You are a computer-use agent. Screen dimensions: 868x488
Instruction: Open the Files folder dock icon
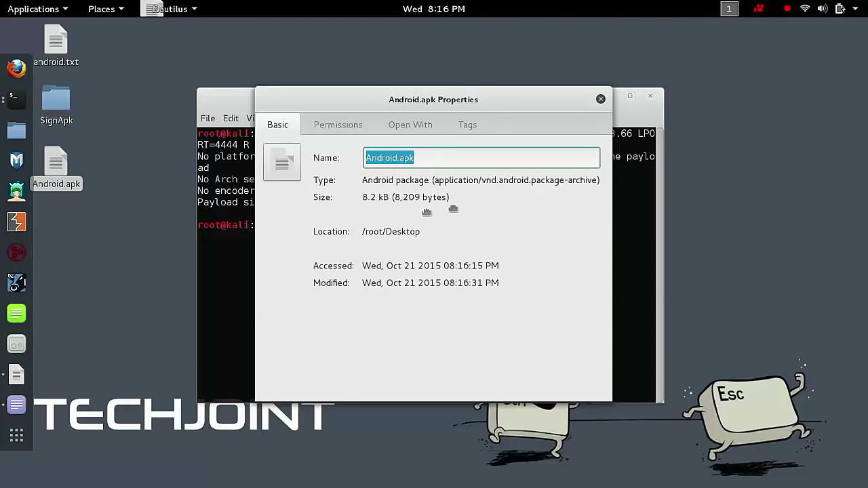pos(16,130)
